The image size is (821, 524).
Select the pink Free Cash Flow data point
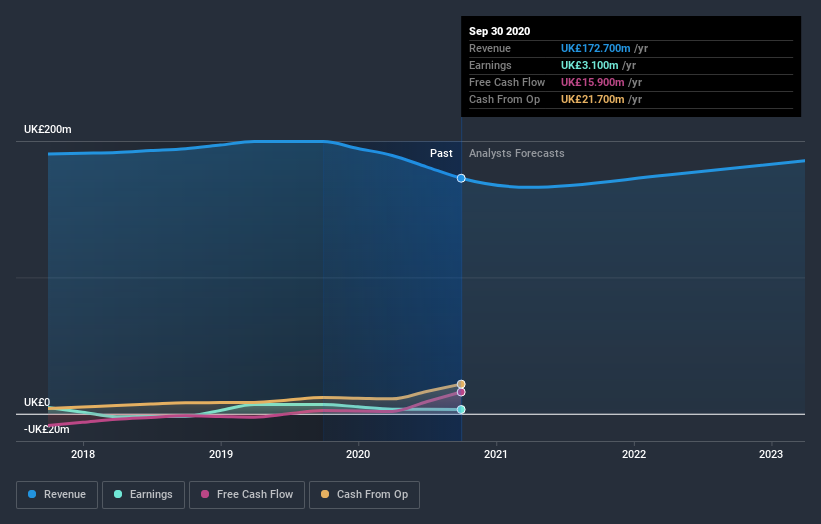461,392
